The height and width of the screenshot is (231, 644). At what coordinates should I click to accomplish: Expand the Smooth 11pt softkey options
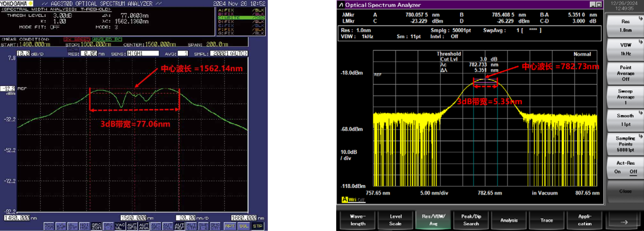625,120
